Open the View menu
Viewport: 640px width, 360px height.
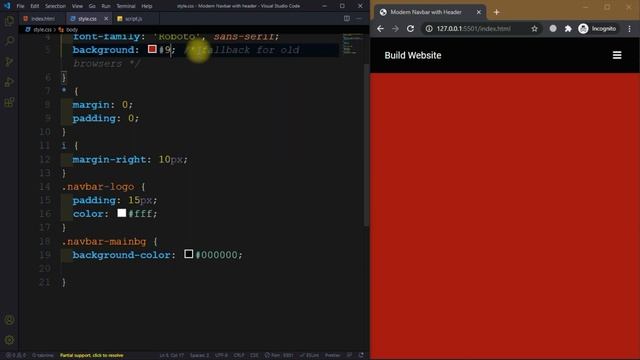click(x=77, y=6)
